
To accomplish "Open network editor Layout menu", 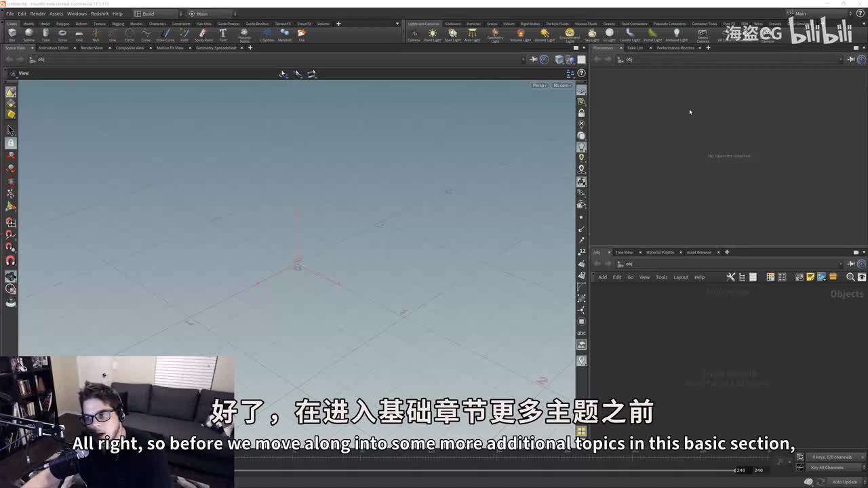I will 681,277.
